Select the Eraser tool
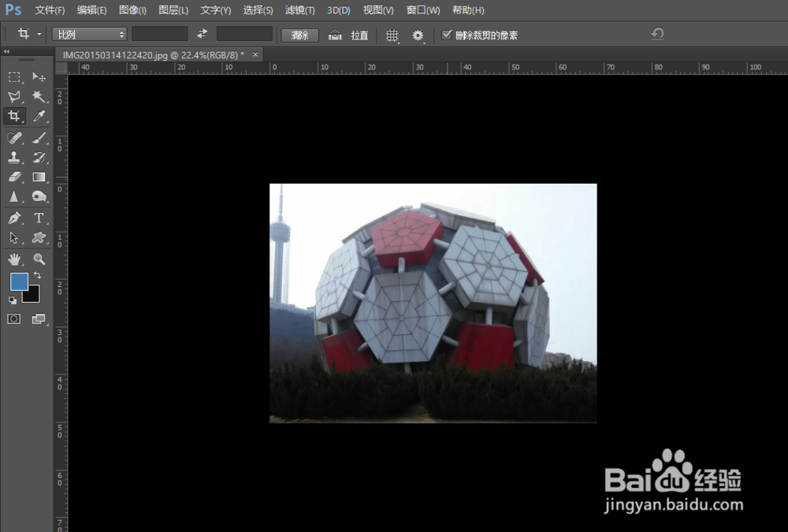The image size is (788, 532). [x=14, y=177]
